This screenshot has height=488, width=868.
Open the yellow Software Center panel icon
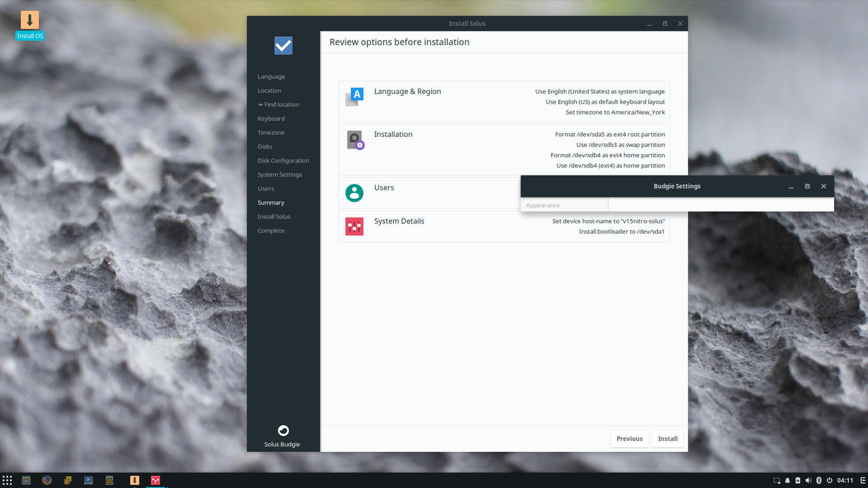click(68, 480)
